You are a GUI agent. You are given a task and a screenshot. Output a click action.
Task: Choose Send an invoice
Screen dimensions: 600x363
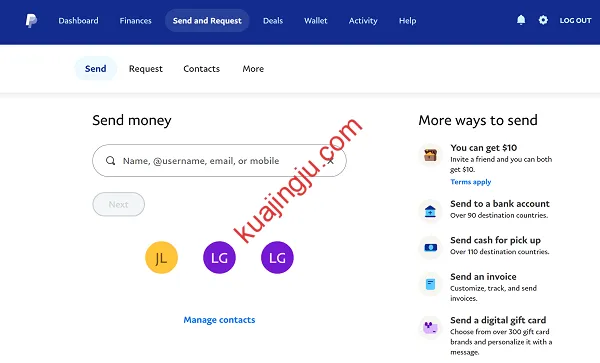(x=483, y=277)
